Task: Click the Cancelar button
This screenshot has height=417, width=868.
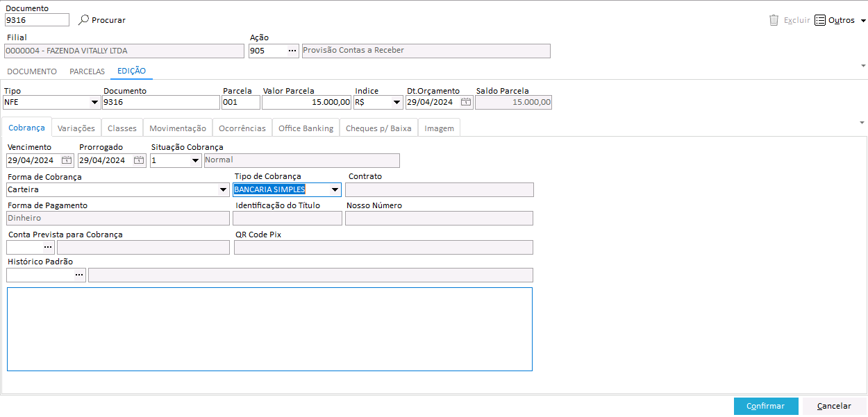Action: pyautogui.click(x=834, y=406)
